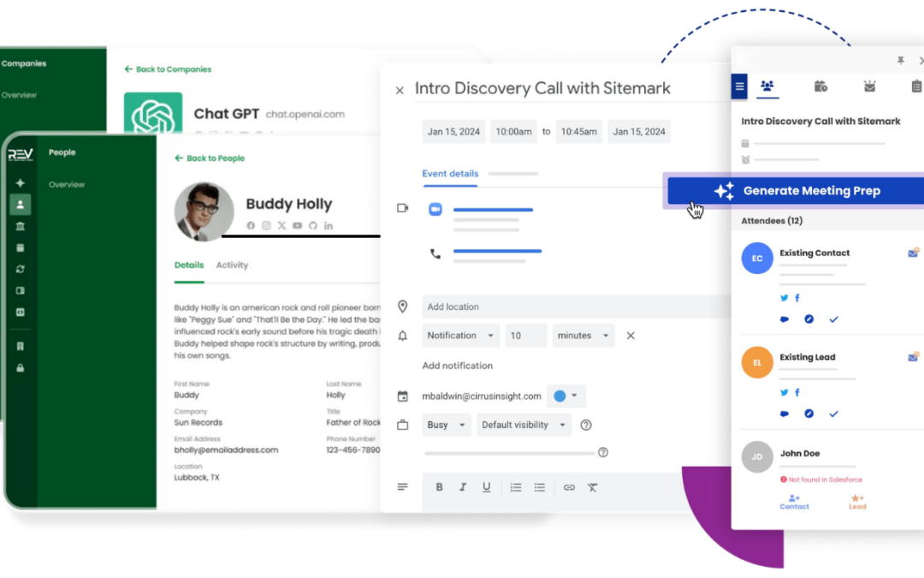Close the event editor with the X
The image size is (924, 578).
(400, 90)
